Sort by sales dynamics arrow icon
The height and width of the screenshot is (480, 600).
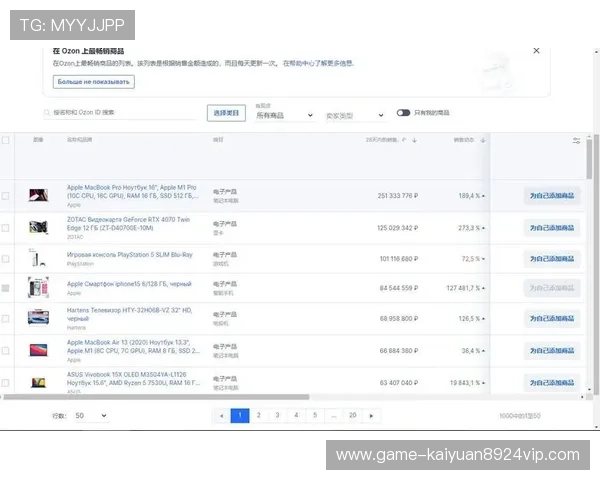click(483, 141)
